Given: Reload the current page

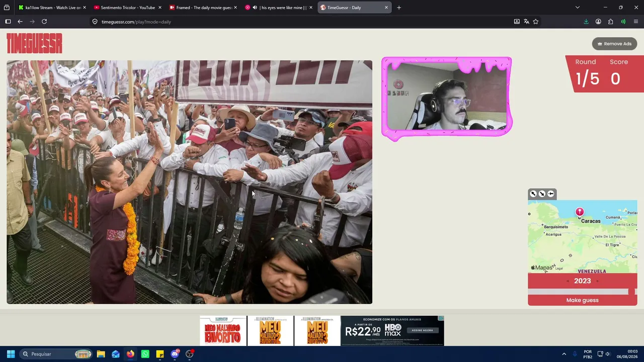Looking at the screenshot, I should (44, 22).
